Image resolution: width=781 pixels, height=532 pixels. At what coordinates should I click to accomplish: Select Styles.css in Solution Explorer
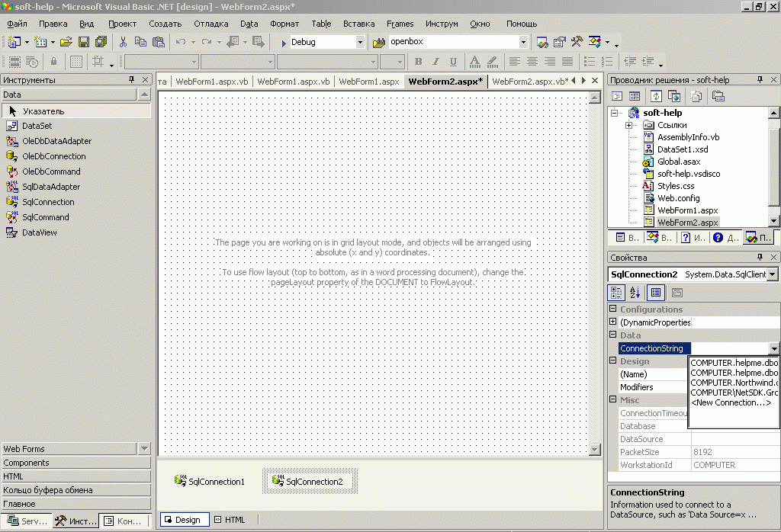click(x=676, y=186)
